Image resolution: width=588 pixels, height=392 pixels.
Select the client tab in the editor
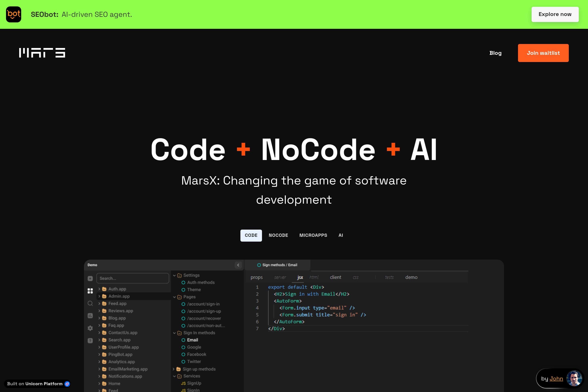pyautogui.click(x=336, y=277)
